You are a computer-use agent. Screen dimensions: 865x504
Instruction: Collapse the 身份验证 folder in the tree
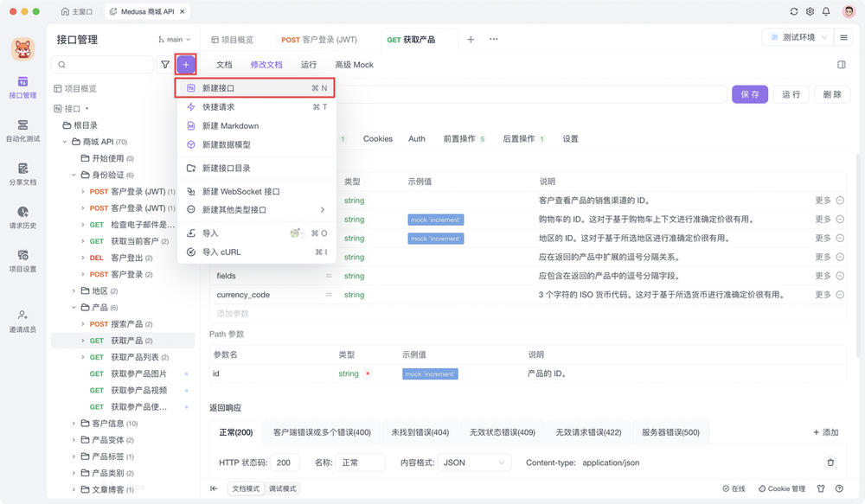(75, 175)
